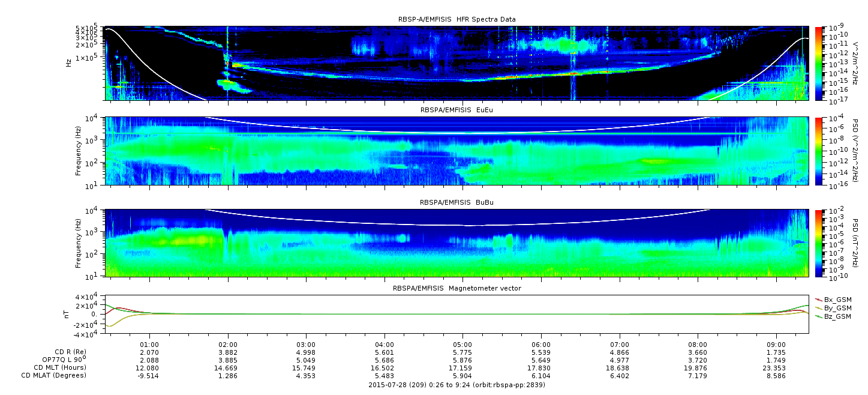This screenshot has height=395, width=868.
Task: Click the Magnetometer vector panel title
Action: pyautogui.click(x=456, y=289)
